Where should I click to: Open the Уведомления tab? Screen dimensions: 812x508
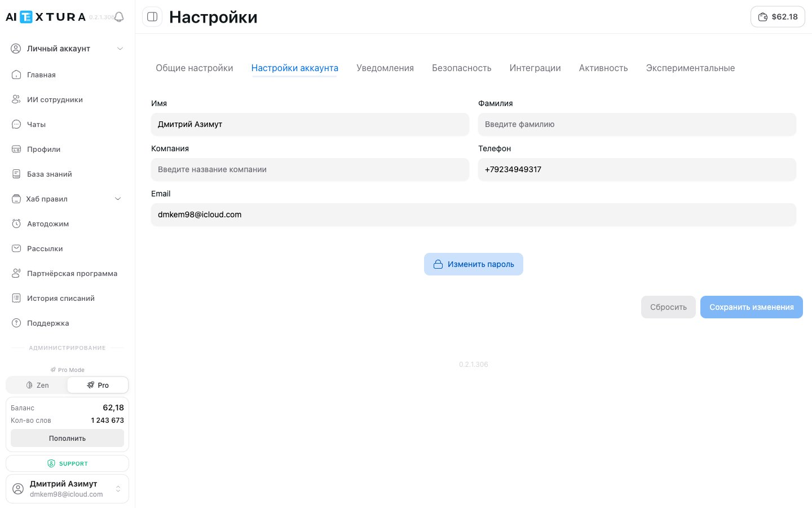385,68
